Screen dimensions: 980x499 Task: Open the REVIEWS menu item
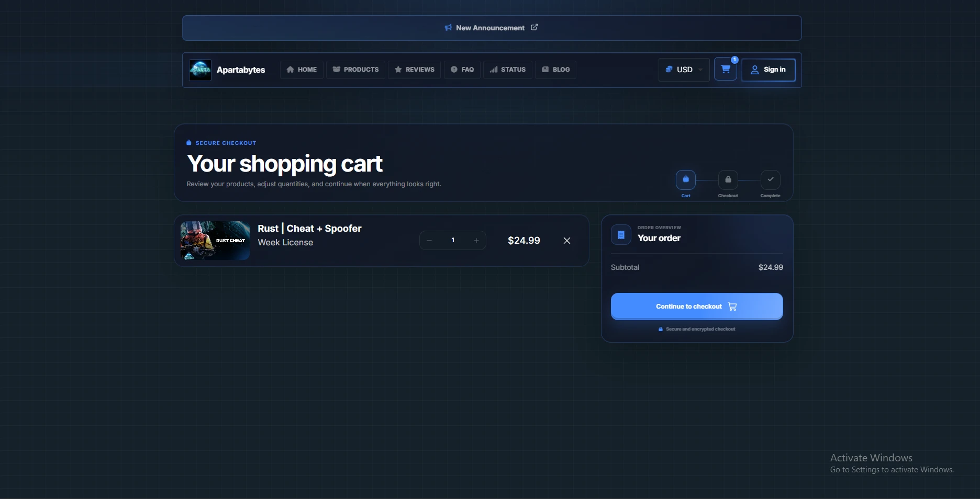coord(415,70)
